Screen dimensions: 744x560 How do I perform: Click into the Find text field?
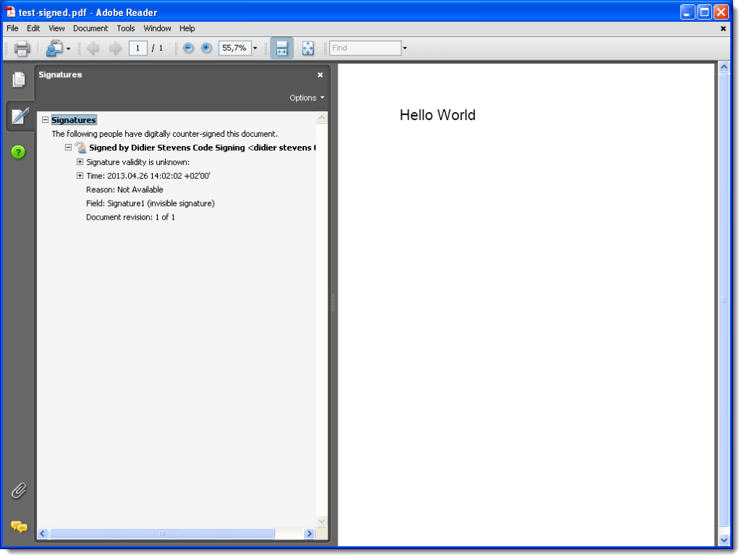click(x=364, y=48)
